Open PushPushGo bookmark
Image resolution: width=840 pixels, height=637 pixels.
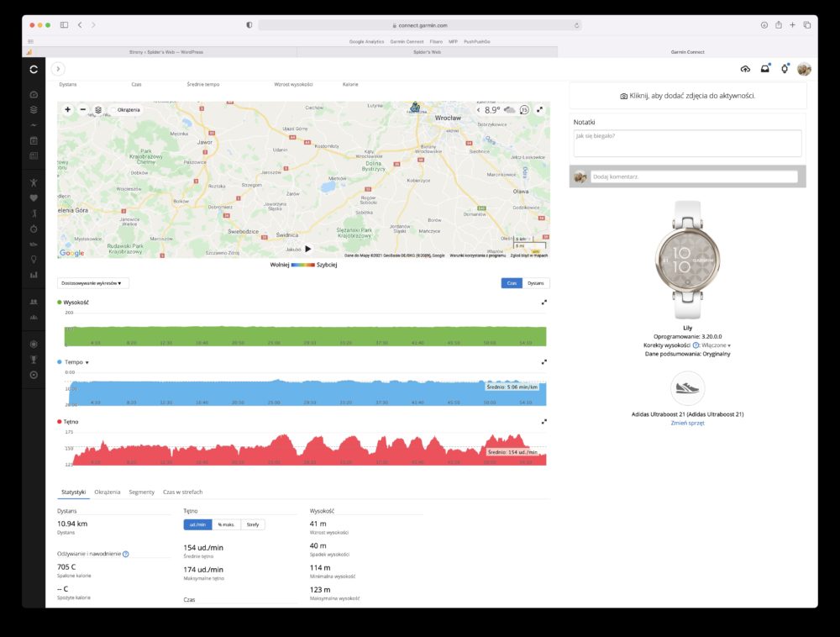coord(477,41)
